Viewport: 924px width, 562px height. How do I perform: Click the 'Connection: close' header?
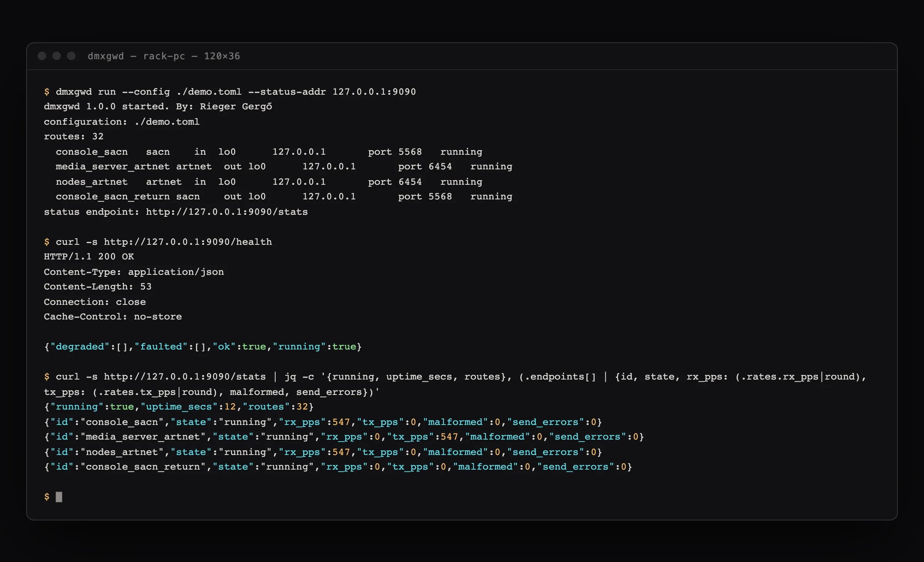[95, 302]
